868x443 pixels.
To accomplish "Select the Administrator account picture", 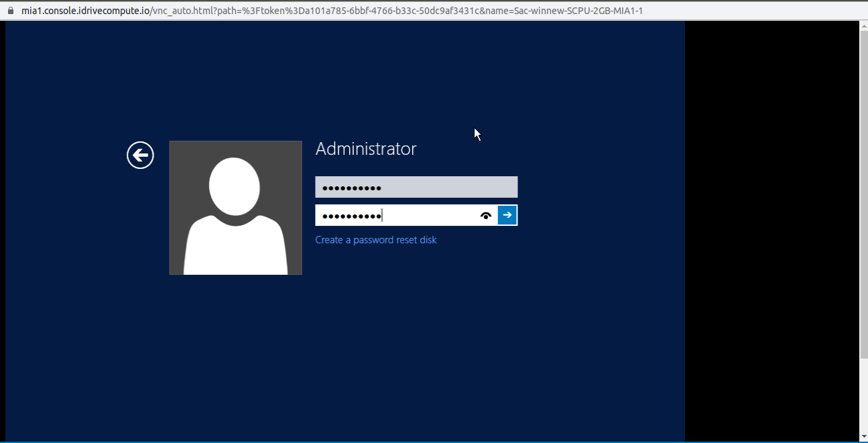I will pos(235,208).
